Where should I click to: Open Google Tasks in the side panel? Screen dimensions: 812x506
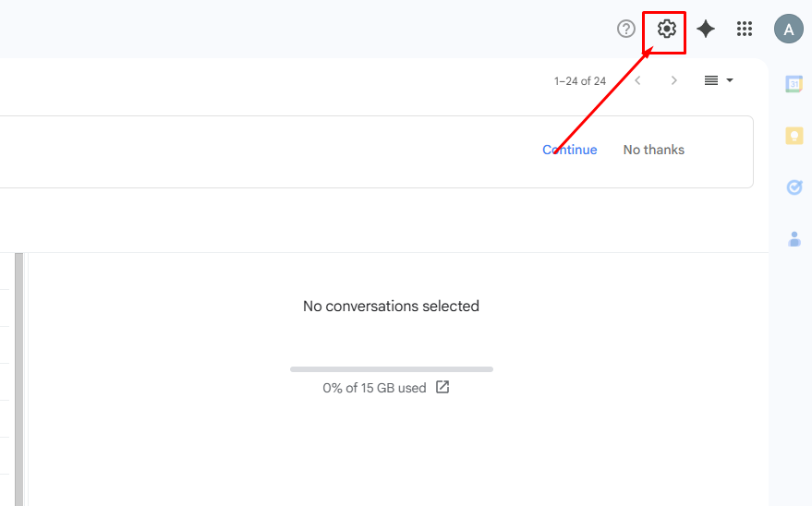(x=794, y=187)
